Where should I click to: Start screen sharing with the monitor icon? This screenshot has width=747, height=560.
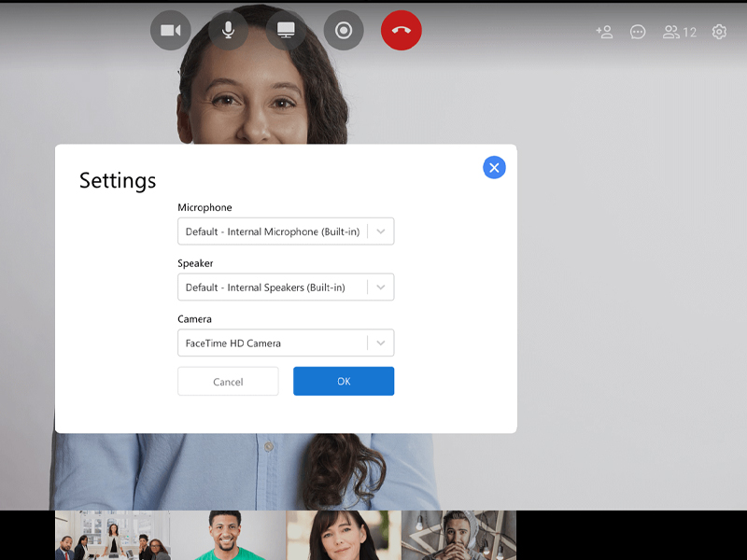(286, 31)
